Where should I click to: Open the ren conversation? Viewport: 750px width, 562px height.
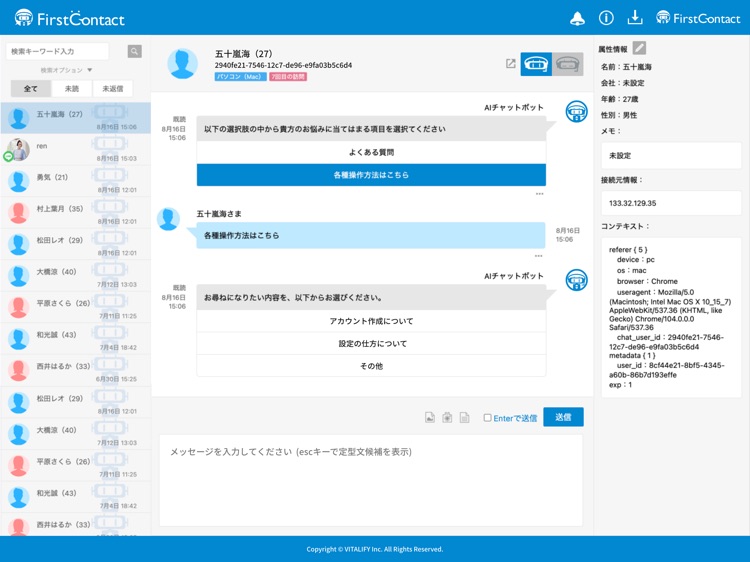pyautogui.click(x=76, y=150)
